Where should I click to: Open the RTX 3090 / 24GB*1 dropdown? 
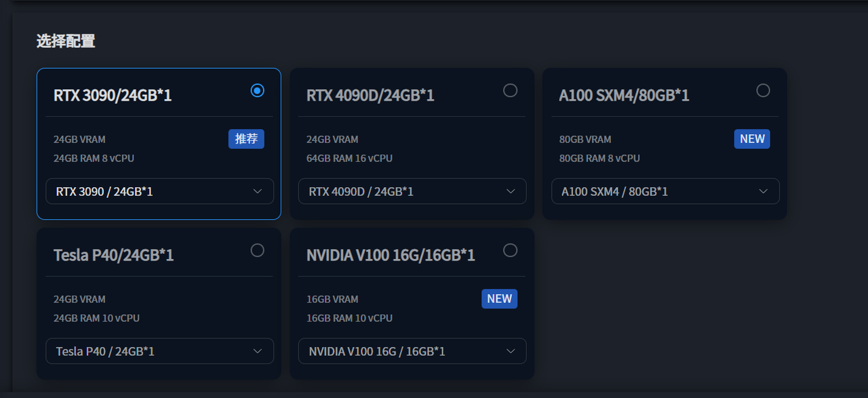pos(159,191)
